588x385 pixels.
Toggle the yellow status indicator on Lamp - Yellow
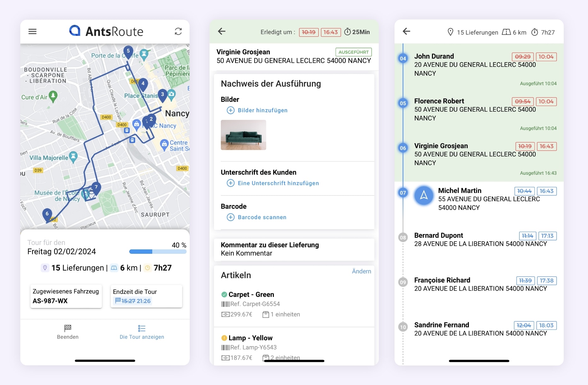click(x=224, y=338)
